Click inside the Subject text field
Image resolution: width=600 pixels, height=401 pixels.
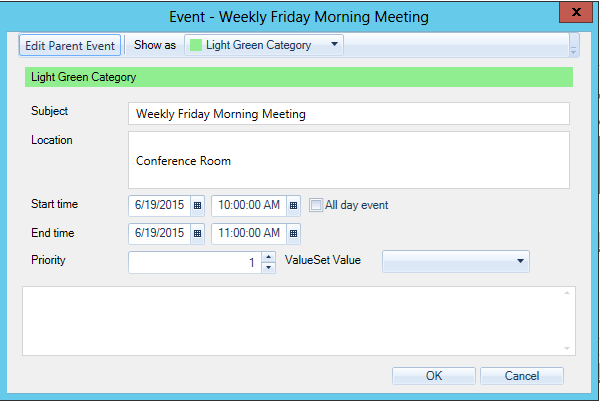click(x=348, y=114)
